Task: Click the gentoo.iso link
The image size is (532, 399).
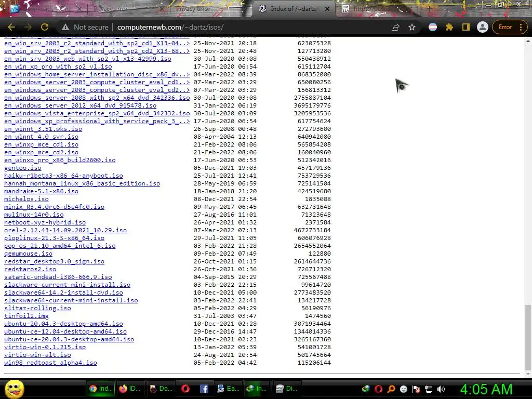Action: [x=23, y=168]
